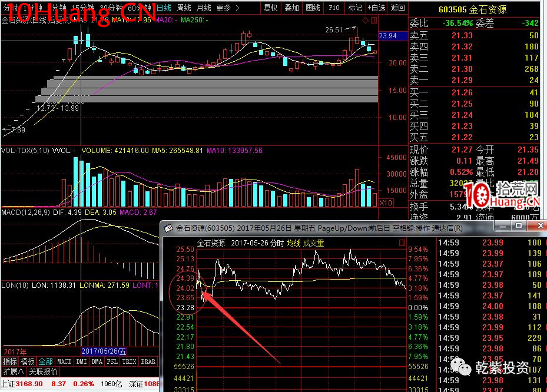The image size is (547, 392).
Task: Open the 画线 drawing tools
Action: click(x=313, y=8)
